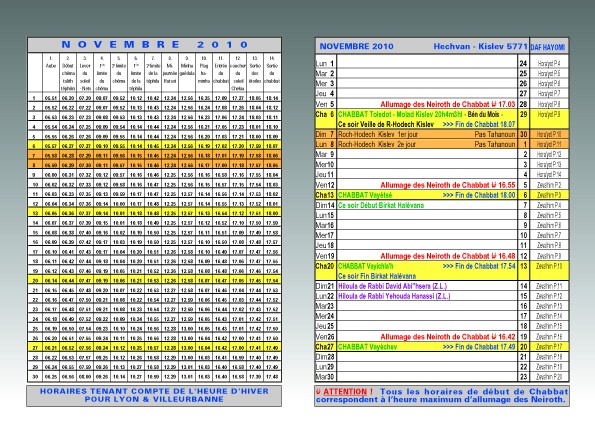Click "Ce soir Veille de R-Hodech Kislev"

pos(386,124)
